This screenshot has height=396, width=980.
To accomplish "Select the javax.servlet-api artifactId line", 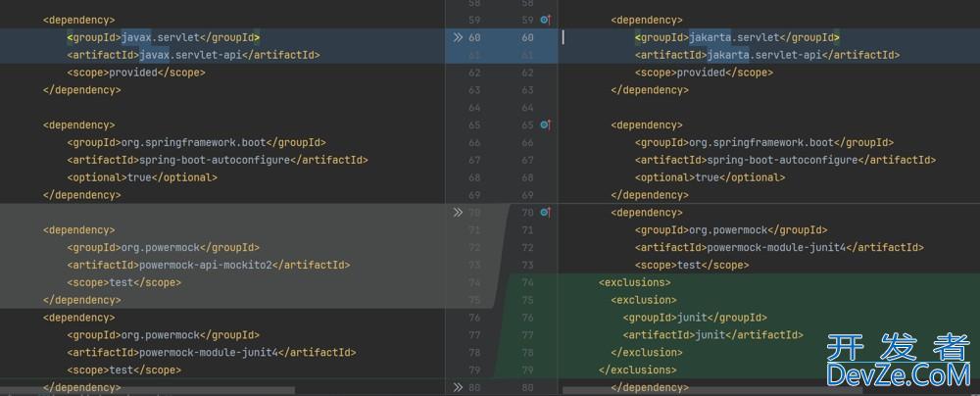I will click(x=194, y=55).
